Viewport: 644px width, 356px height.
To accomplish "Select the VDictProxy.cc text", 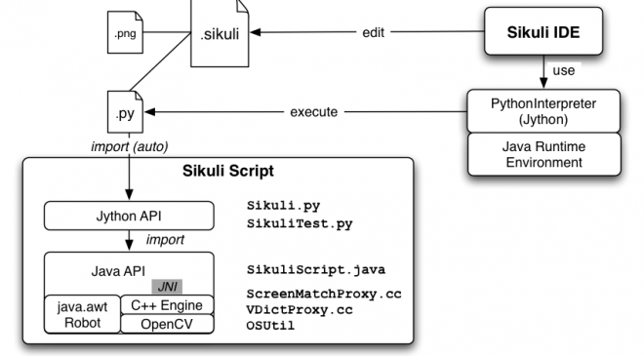I will (x=300, y=309).
